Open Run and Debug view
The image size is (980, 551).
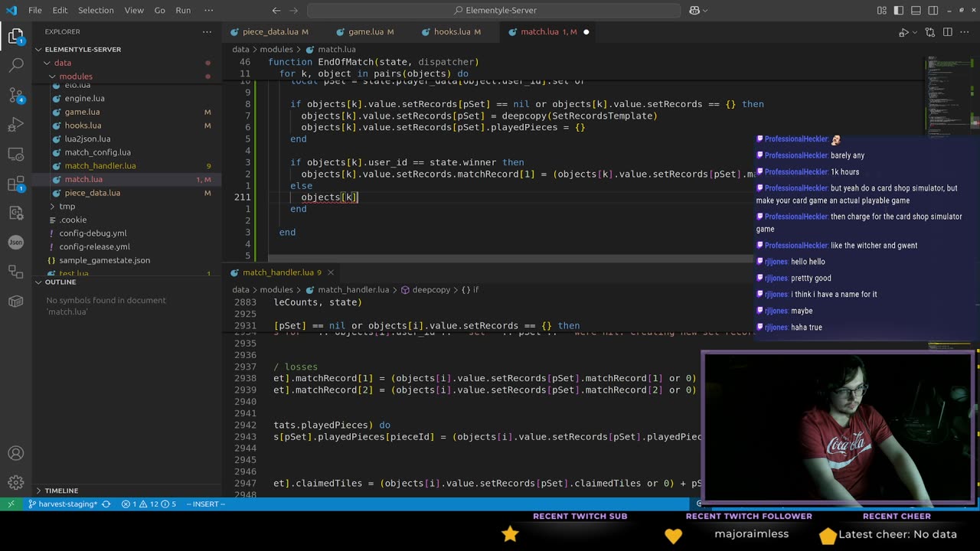pos(16,125)
